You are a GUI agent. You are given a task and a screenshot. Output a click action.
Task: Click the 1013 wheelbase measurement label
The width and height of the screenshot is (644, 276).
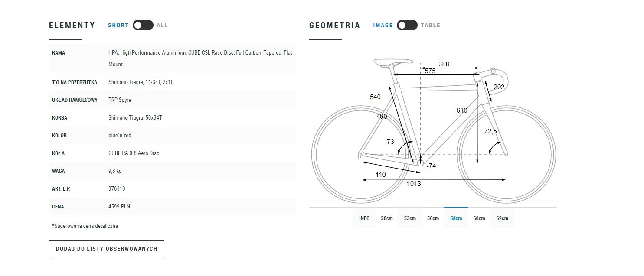[414, 184]
